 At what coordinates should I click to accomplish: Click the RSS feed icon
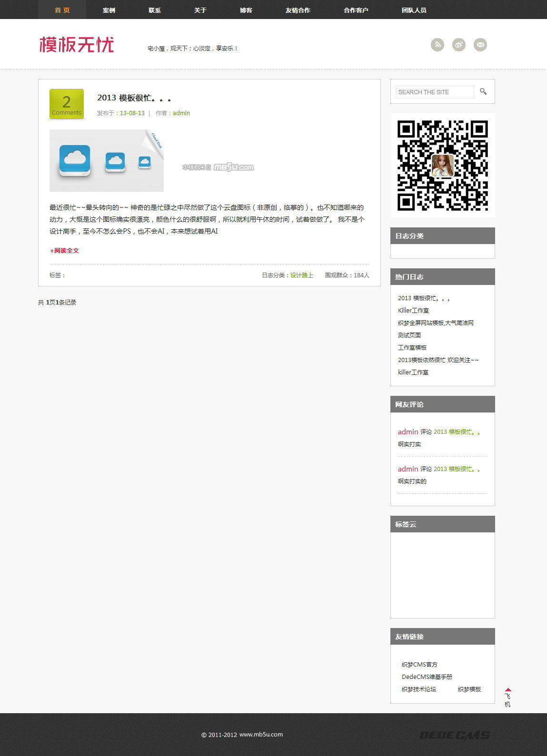click(x=437, y=45)
